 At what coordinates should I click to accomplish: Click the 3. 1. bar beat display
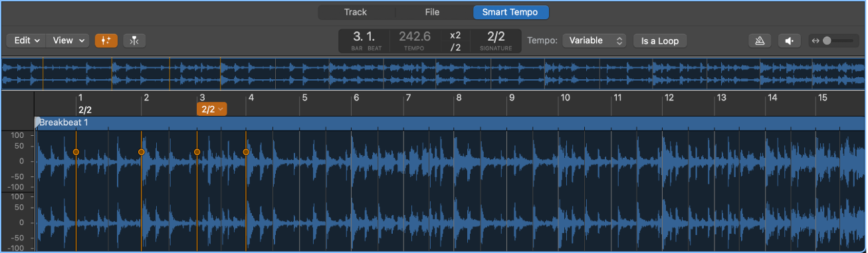(364, 37)
